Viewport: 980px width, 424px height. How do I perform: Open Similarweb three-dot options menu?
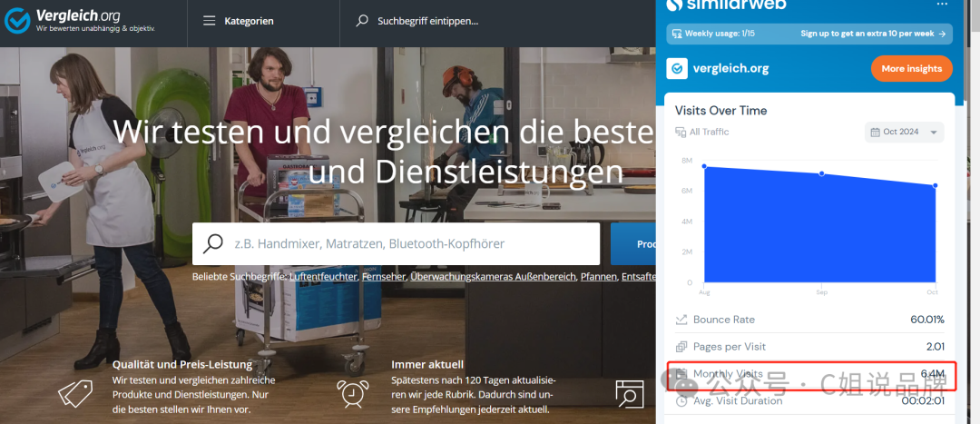pos(942,4)
